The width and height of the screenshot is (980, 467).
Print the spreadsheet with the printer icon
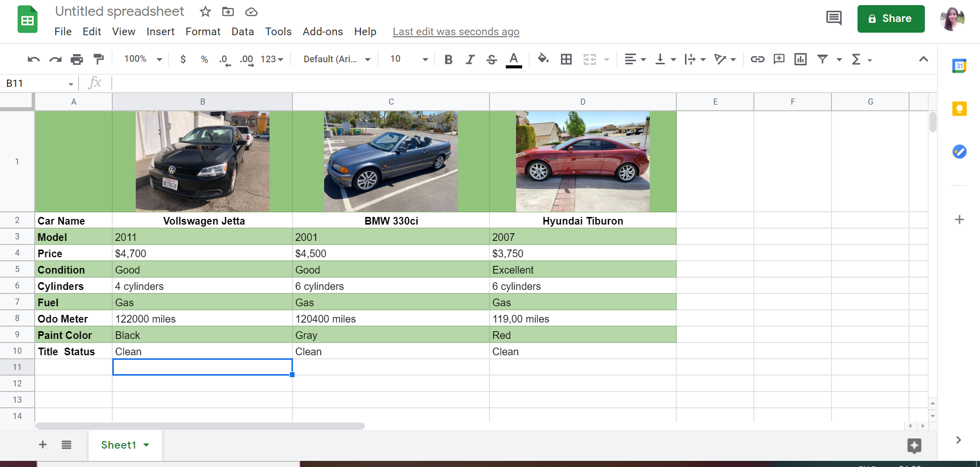click(77, 59)
